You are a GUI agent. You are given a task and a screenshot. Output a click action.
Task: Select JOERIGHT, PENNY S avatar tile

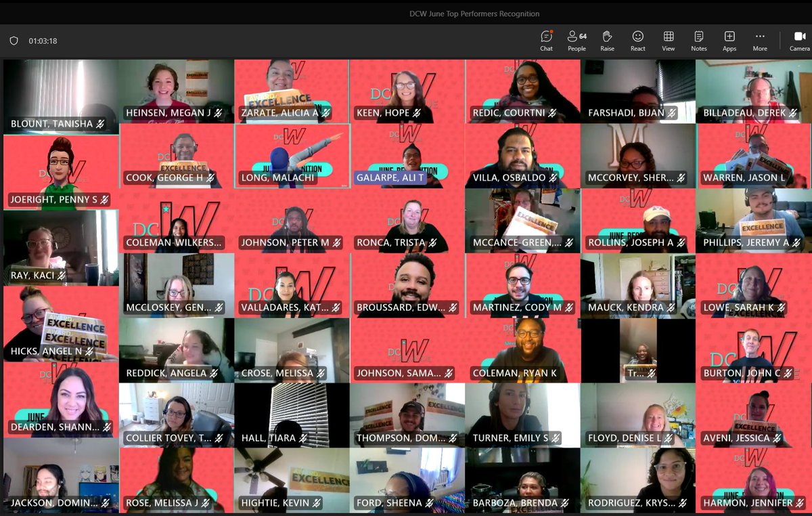click(x=61, y=171)
